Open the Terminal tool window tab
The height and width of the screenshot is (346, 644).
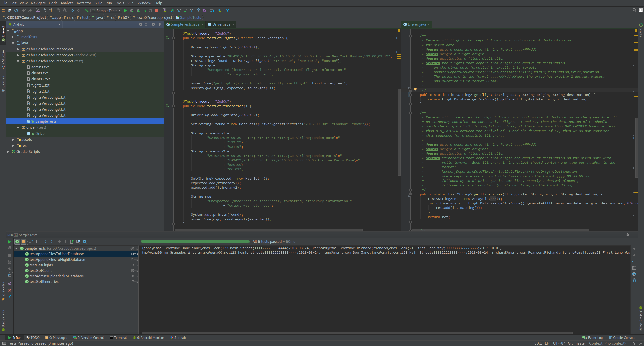click(118, 338)
